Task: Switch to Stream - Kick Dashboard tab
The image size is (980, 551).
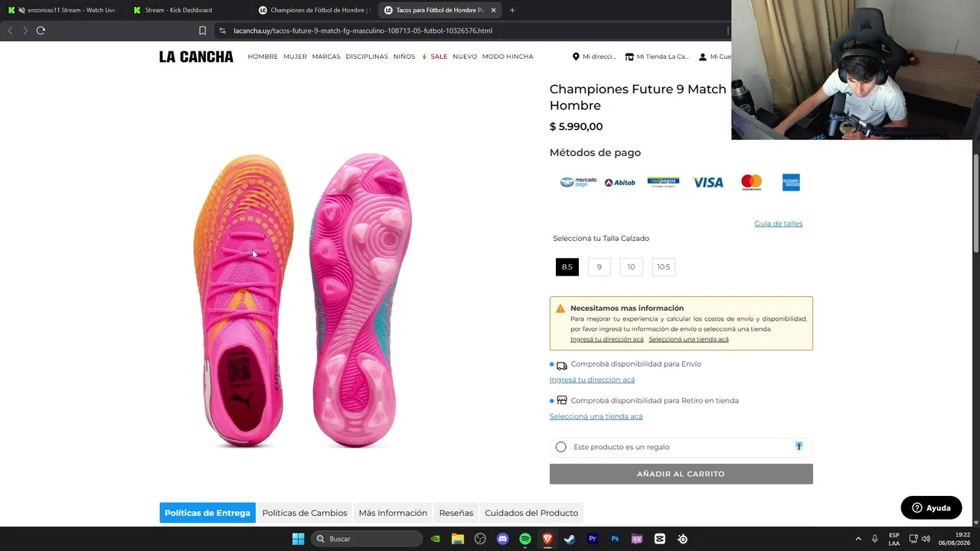Action: (187, 10)
